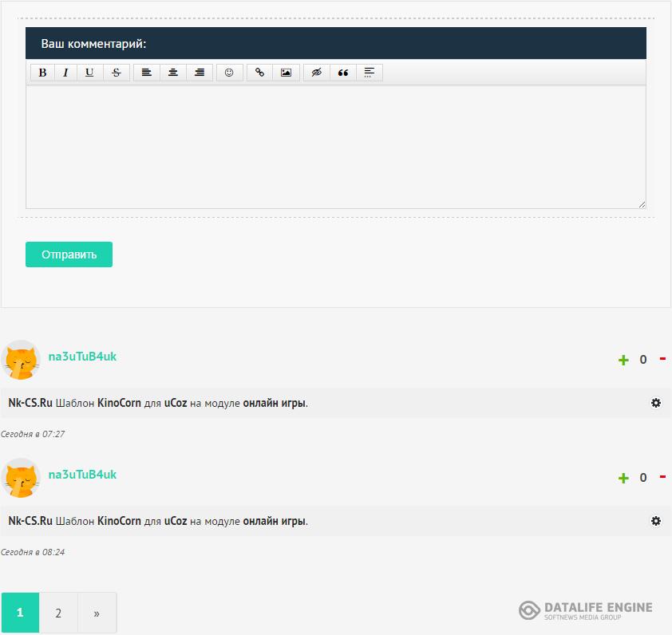Upvote the 07:27 comment with plus
This screenshot has height=635, width=672.
click(x=623, y=360)
